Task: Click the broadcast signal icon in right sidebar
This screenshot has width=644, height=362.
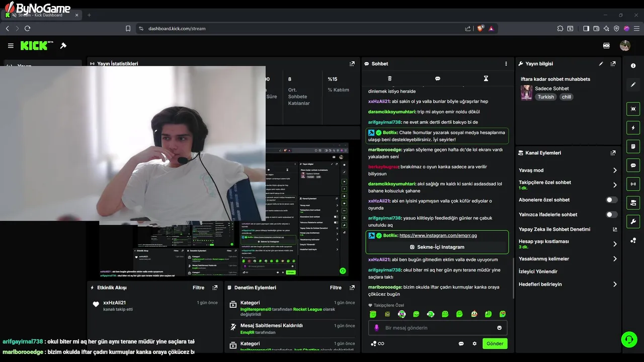Action: [x=633, y=184]
